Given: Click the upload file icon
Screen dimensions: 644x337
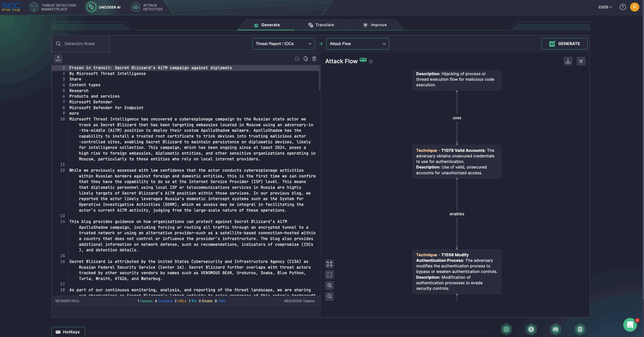Looking at the screenshot, I should point(58,59).
